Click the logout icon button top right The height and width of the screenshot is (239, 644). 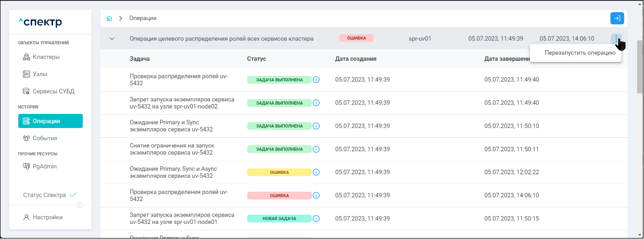(x=617, y=18)
